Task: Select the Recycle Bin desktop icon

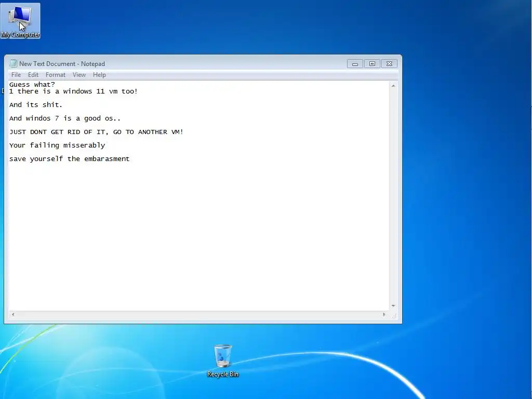Action: point(223,361)
